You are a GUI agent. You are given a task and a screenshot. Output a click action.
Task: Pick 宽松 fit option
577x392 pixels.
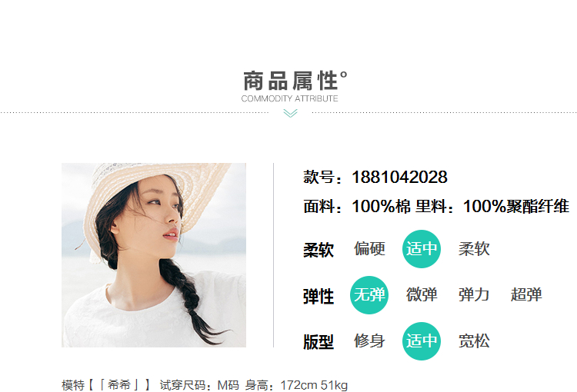[x=474, y=341]
